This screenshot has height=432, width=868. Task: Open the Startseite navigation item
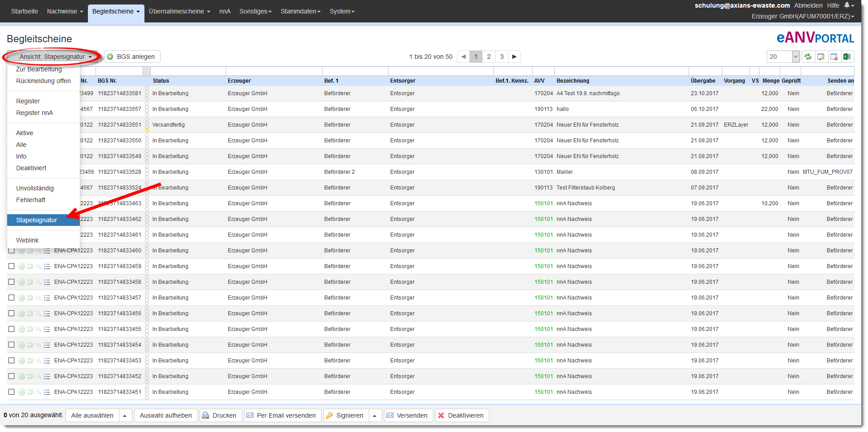(25, 11)
